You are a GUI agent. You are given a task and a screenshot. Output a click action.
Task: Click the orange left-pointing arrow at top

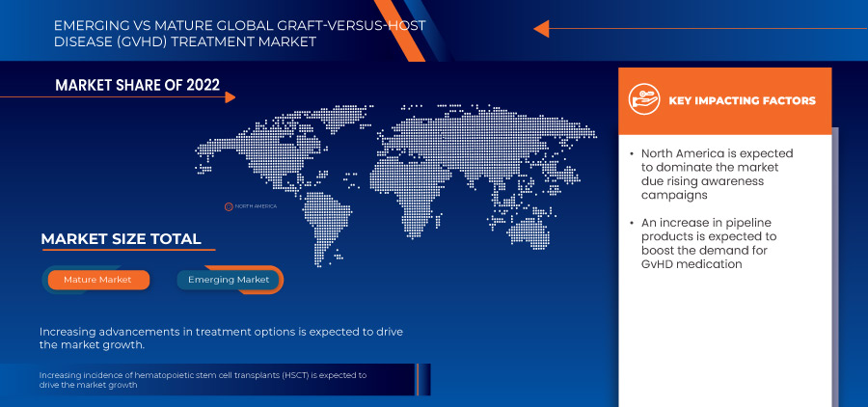[x=541, y=29]
